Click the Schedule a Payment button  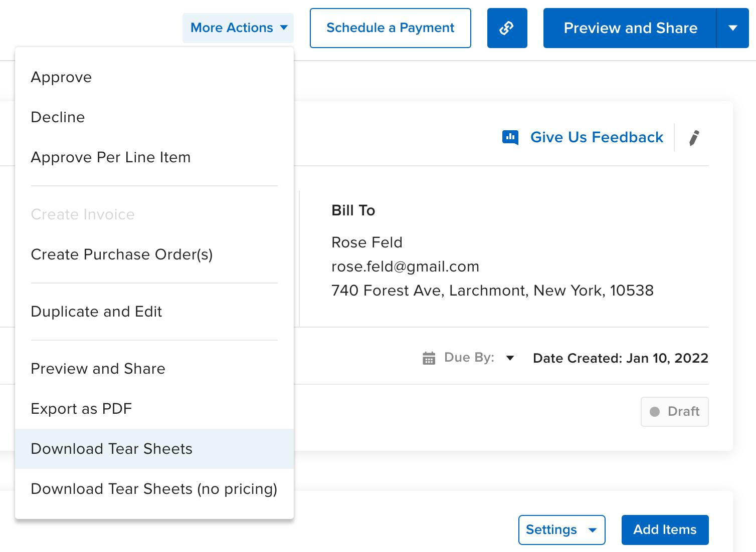point(390,28)
